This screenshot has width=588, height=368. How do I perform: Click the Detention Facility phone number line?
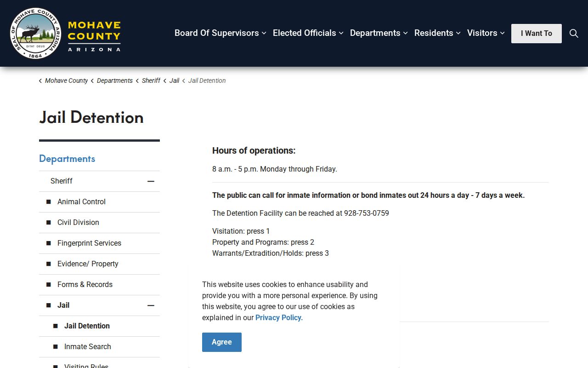(x=300, y=213)
